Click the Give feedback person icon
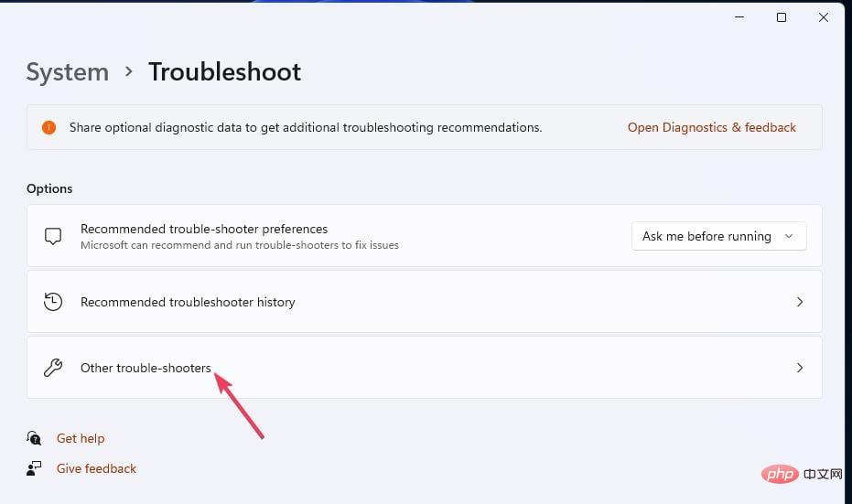This screenshot has height=504, width=852. 34,468
